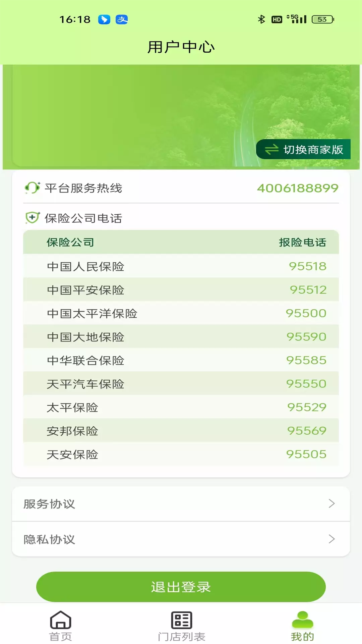Dial 95518 for 中国人民保险
Image resolution: width=362 pixels, height=644 pixels.
coord(307,266)
